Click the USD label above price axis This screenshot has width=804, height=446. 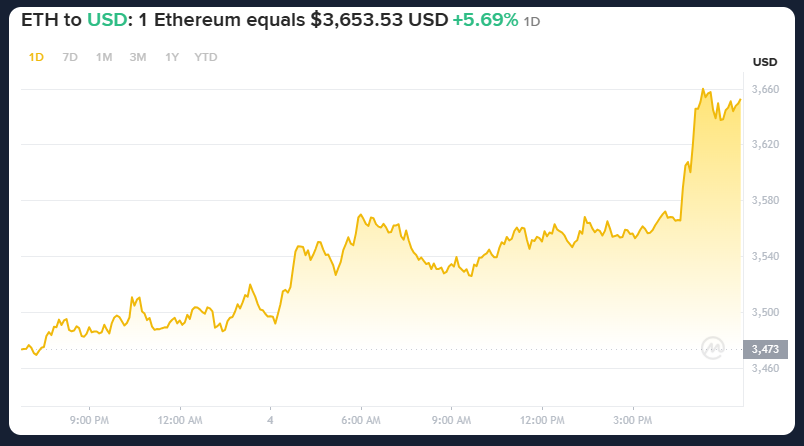[x=765, y=62]
